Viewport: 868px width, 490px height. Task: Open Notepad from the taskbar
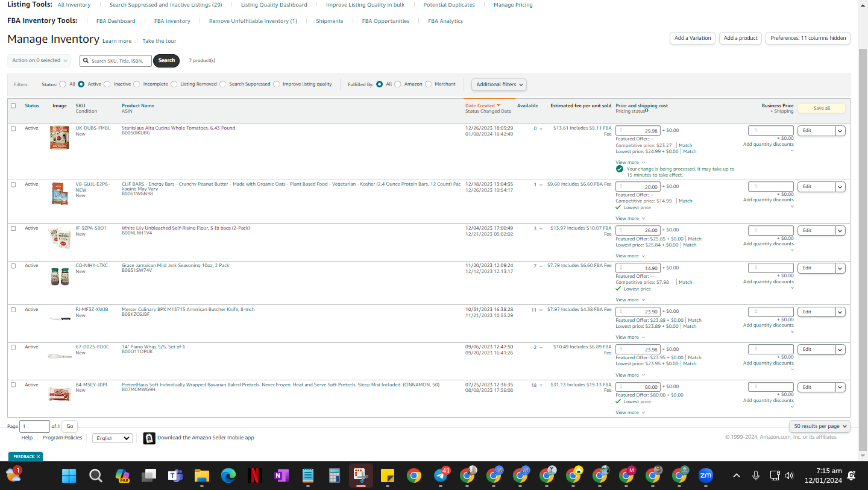point(307,476)
